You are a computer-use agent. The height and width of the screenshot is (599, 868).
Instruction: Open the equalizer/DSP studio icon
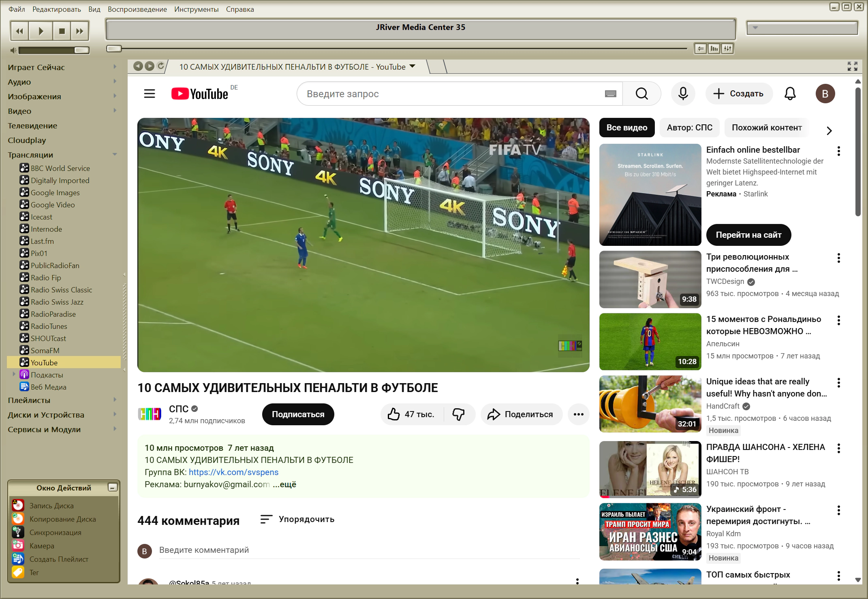[728, 49]
